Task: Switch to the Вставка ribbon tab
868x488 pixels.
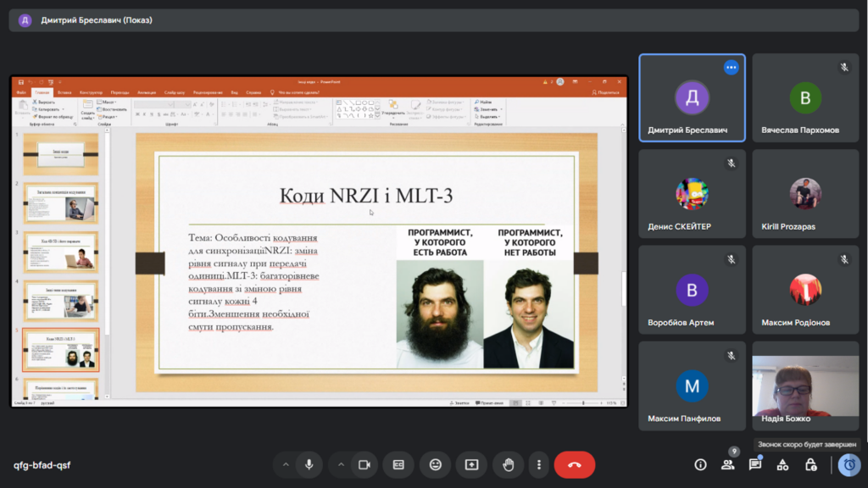Action: (x=64, y=92)
